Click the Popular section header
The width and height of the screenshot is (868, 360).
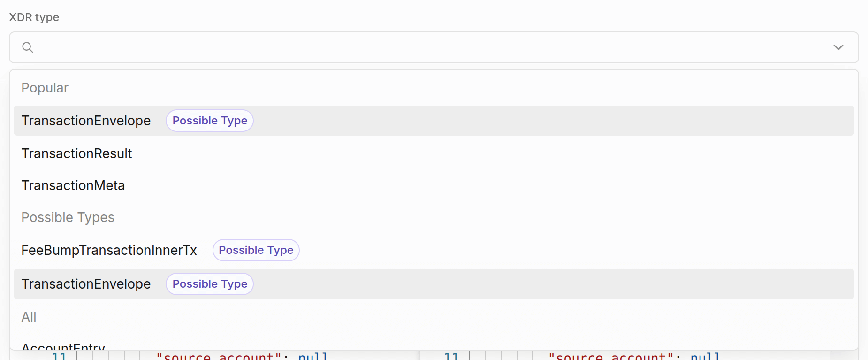(x=45, y=88)
